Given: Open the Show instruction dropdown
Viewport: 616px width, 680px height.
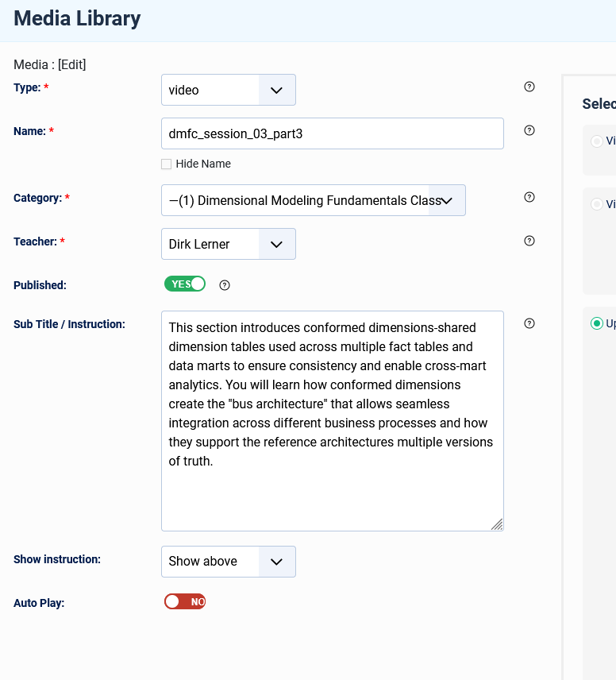Looking at the screenshot, I should [229, 562].
